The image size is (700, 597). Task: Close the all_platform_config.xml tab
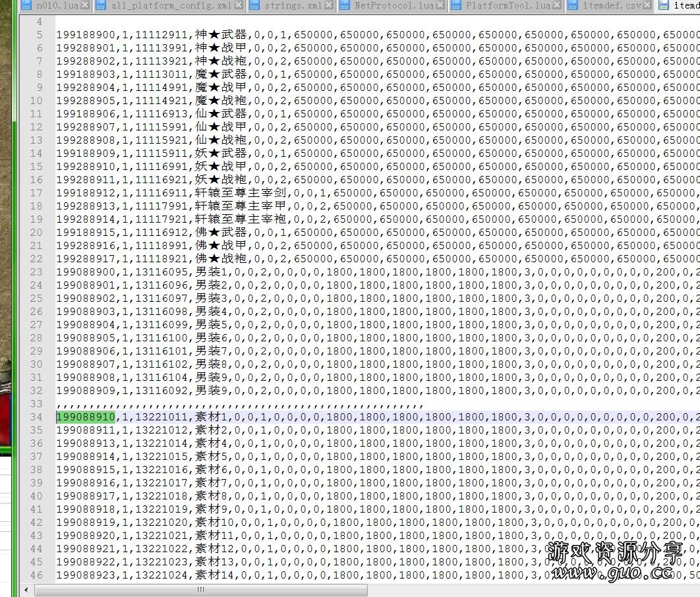238,6
